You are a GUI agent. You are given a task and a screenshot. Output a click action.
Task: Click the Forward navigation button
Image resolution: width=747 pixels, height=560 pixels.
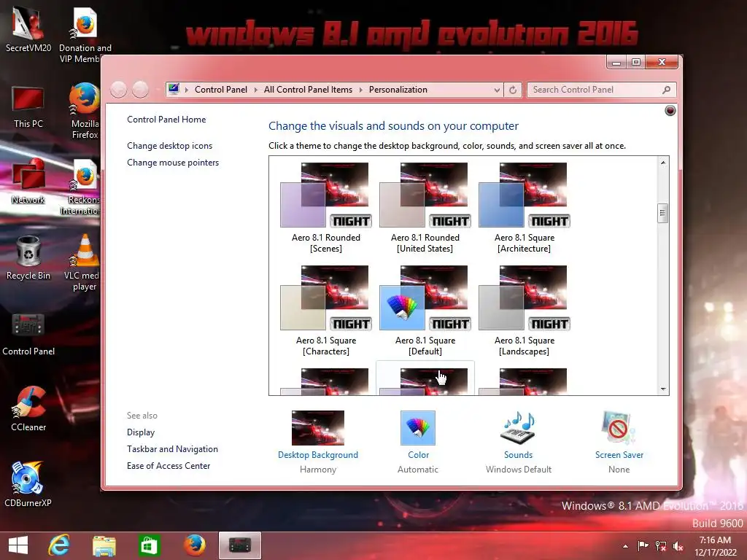coord(140,90)
